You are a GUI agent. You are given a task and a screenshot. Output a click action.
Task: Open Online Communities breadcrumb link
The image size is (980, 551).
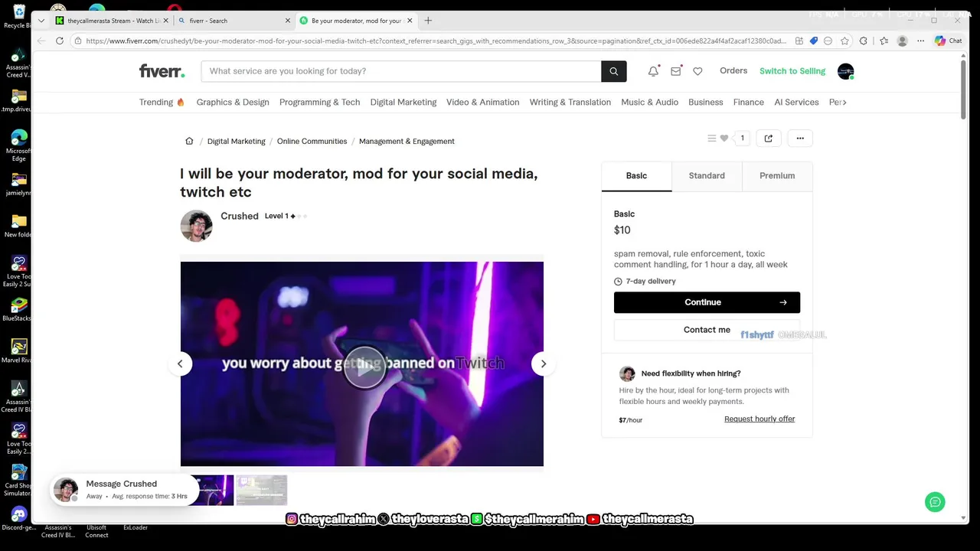click(312, 141)
